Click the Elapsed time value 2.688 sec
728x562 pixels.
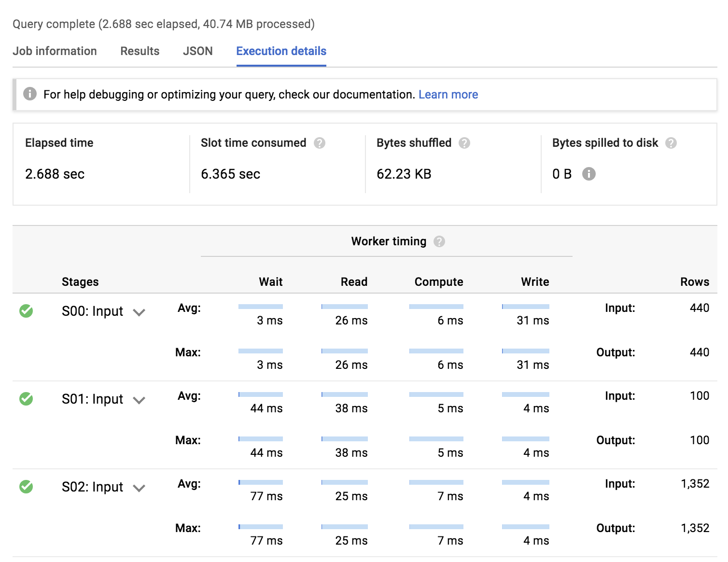click(55, 174)
